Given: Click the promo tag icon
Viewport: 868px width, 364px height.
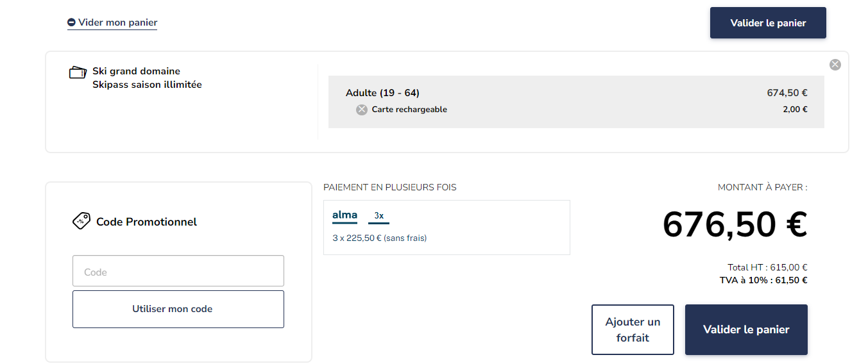Looking at the screenshot, I should [81, 221].
